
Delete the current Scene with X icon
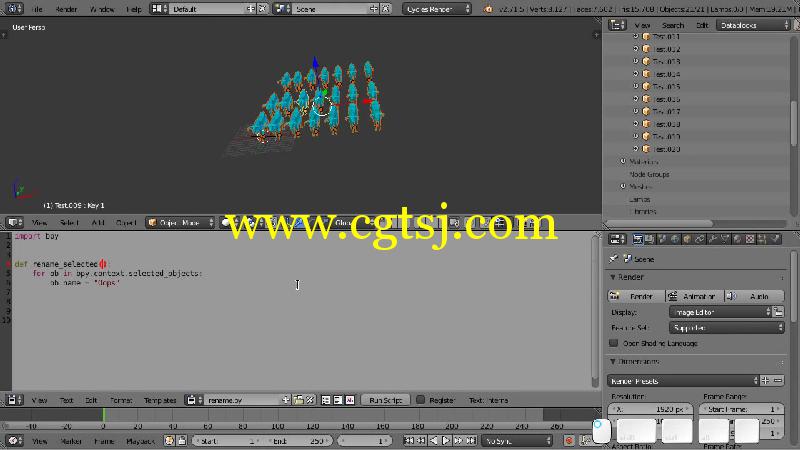[386, 9]
